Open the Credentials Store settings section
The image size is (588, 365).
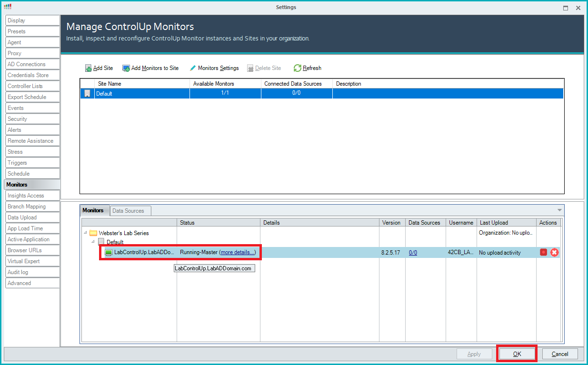(28, 75)
